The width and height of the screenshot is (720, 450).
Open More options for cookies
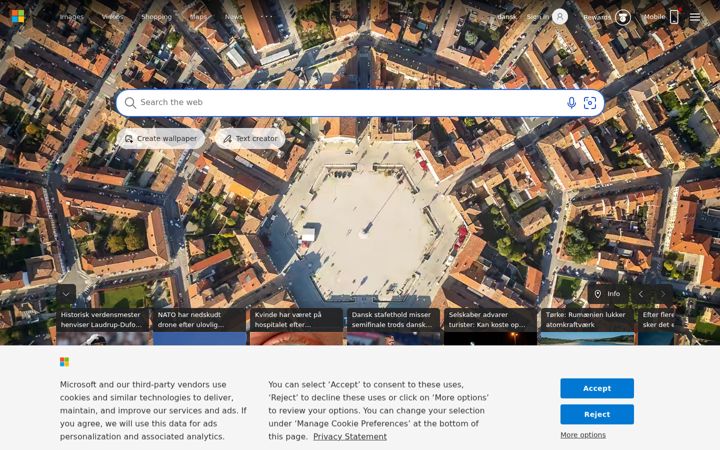pos(583,435)
